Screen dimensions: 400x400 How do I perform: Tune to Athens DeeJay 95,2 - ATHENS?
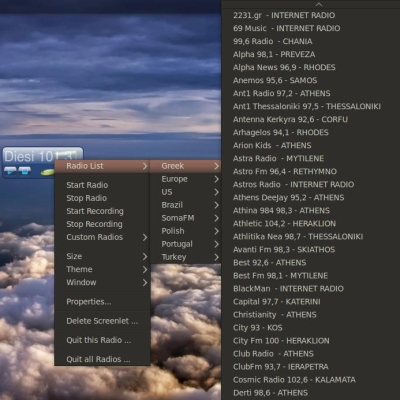[311, 197]
